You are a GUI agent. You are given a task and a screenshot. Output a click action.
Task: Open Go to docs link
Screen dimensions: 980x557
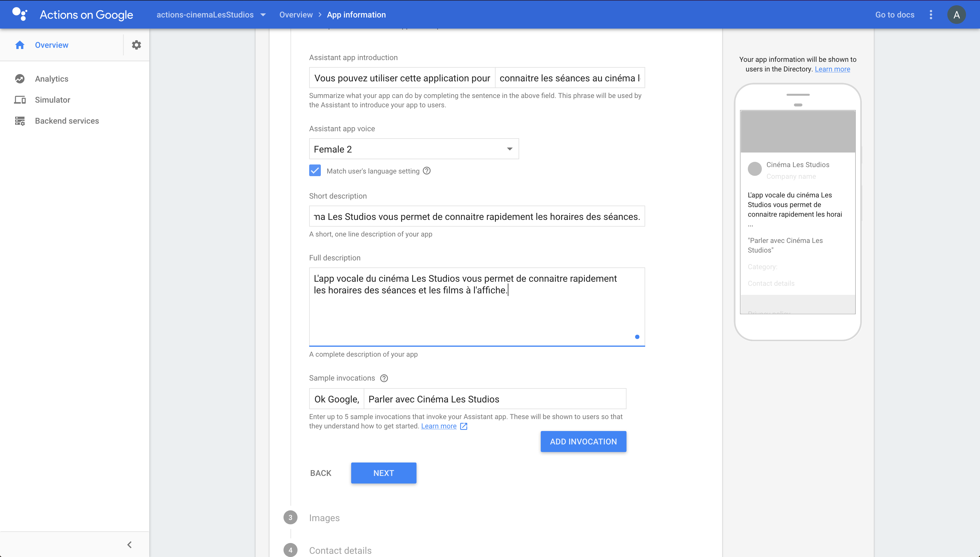point(895,15)
